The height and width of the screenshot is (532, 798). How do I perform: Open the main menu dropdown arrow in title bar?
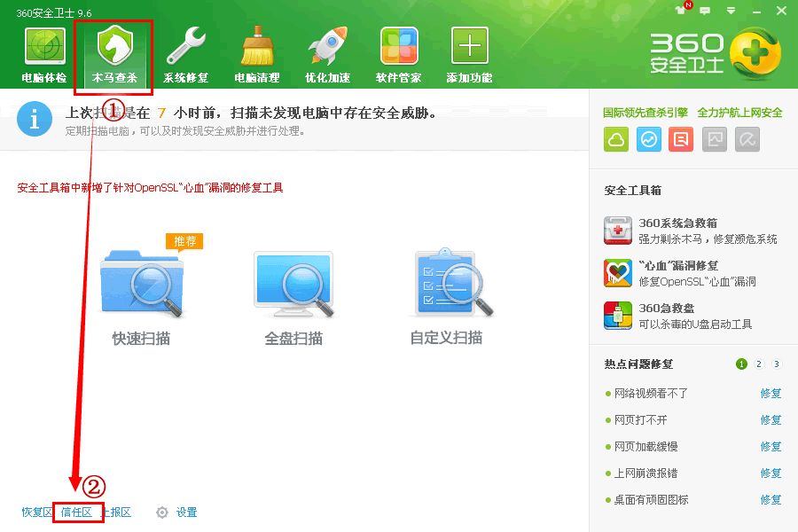pyautogui.click(x=731, y=11)
